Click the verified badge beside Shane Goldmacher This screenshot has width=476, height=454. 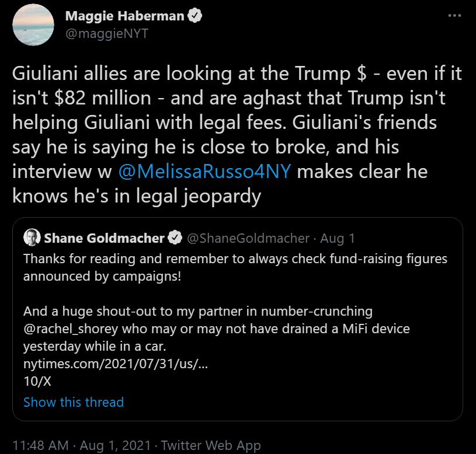click(x=174, y=238)
